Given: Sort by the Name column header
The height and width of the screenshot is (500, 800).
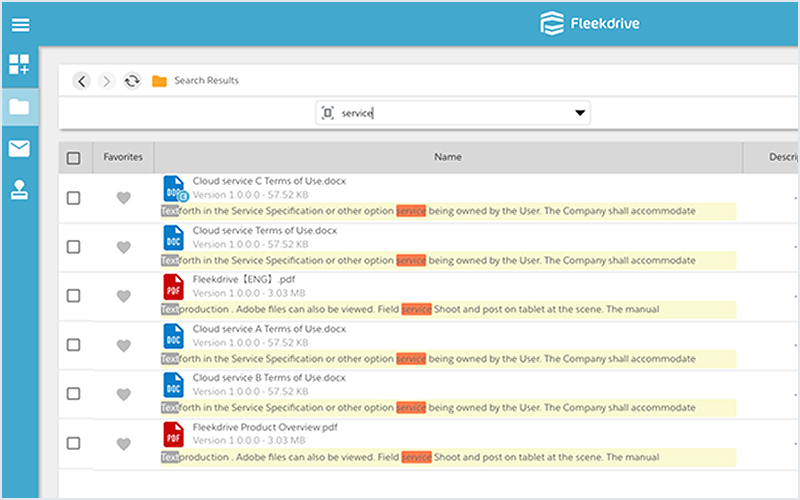Looking at the screenshot, I should (x=448, y=157).
